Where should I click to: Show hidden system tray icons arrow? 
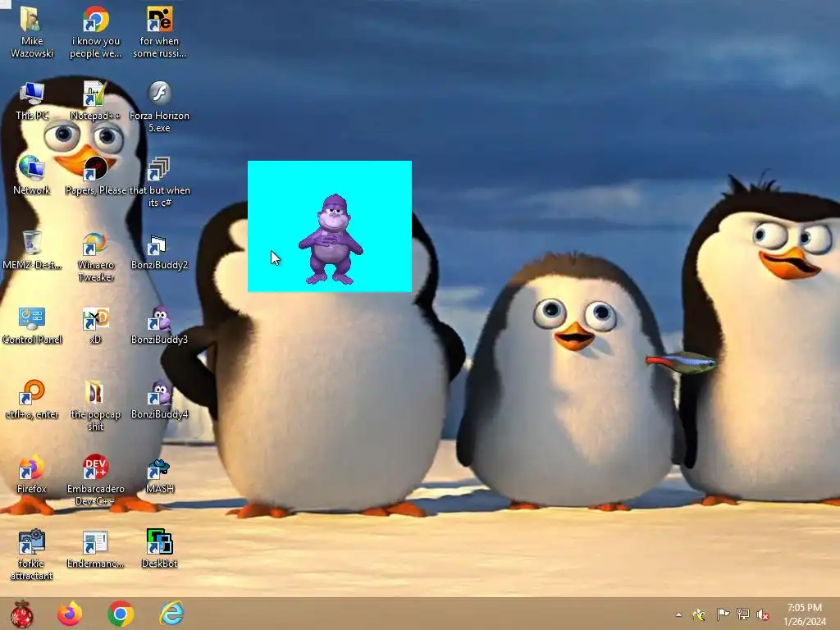click(678, 614)
